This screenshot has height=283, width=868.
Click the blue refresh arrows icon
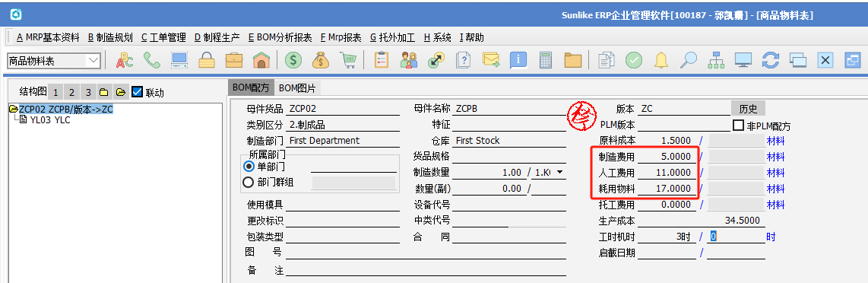click(771, 60)
